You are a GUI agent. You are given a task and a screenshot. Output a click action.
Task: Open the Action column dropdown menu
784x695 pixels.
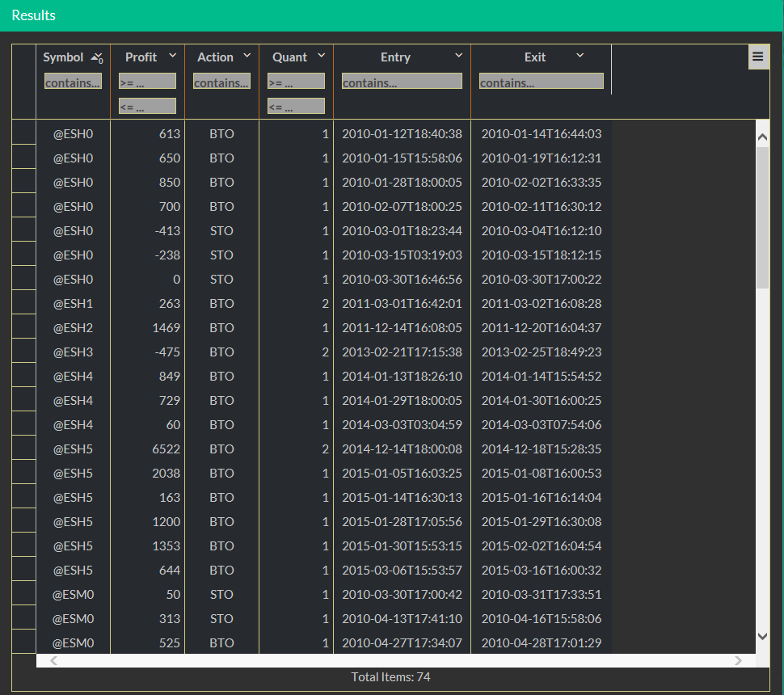point(247,56)
